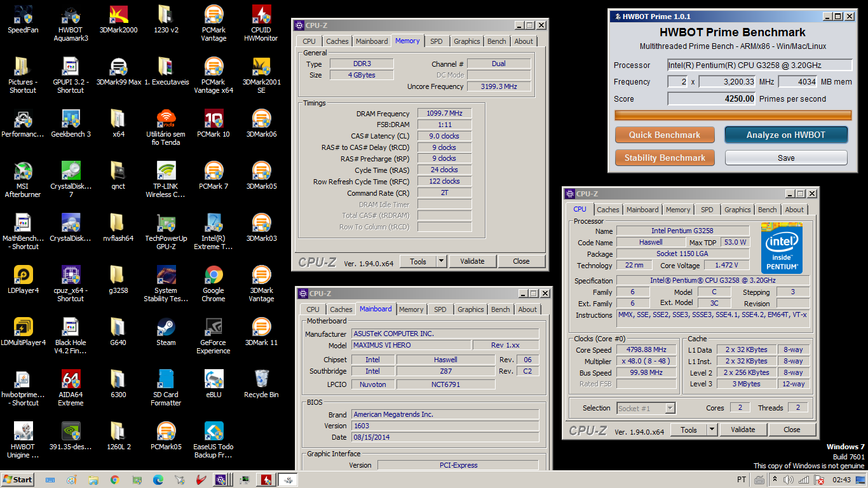
Task: Open Tools dropdown arrow in CPU-Z CPU window
Action: pyautogui.click(x=712, y=430)
